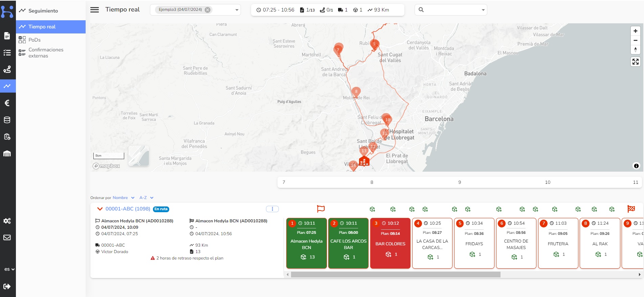Click the scrollbar right arrow
This screenshot has width=644, height=297.
pyautogui.click(x=640, y=275)
